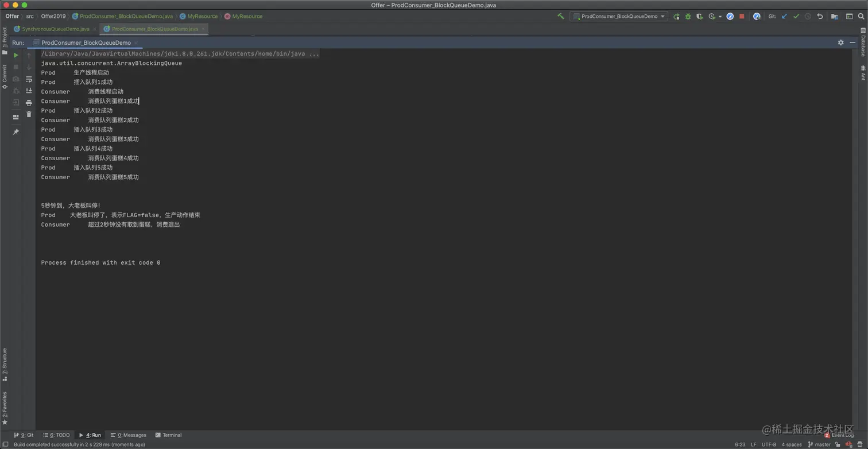Click the red Stop button in the top toolbar
Viewport: 868px width, 449px height.
click(742, 17)
